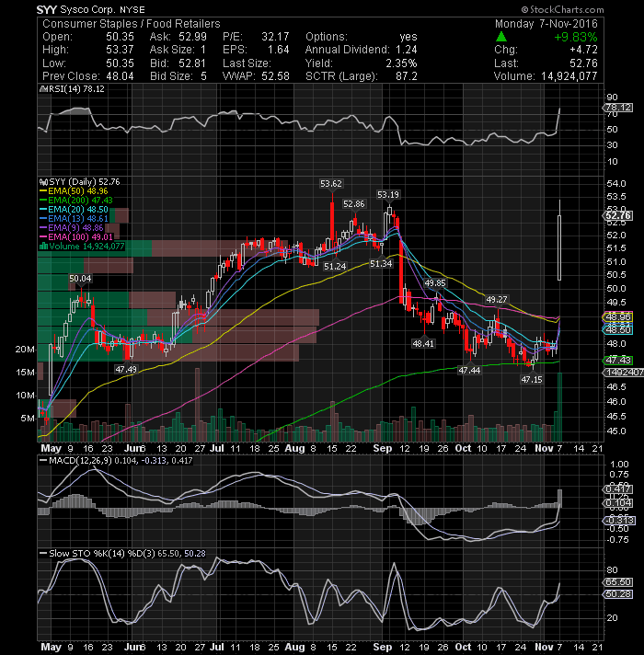Click the Options value yes
644x655 pixels.
[x=408, y=37]
